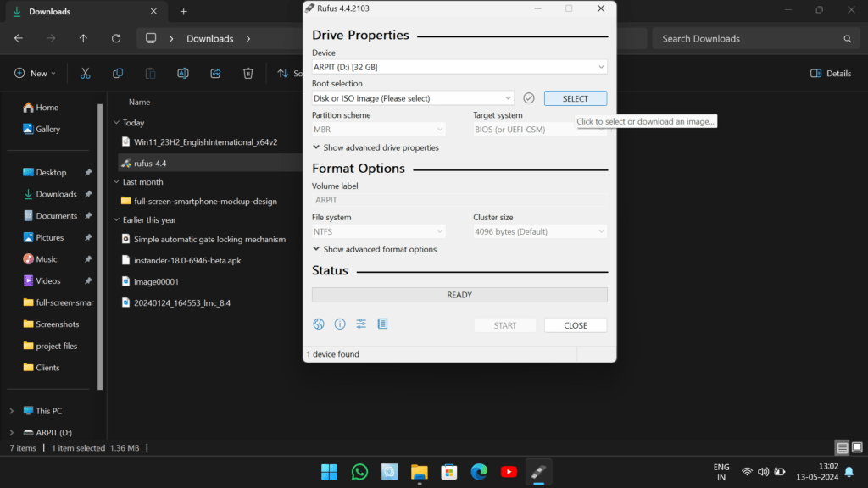Open a new Explorer tab

183,11
